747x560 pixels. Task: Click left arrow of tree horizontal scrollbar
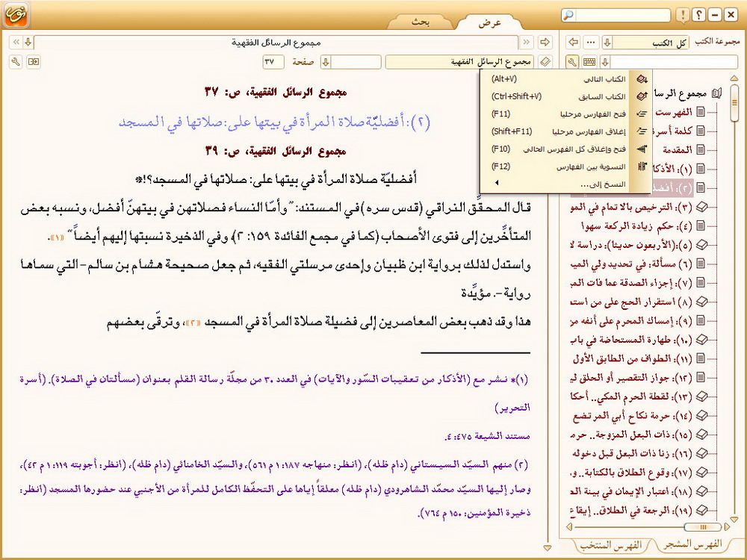pos(568,526)
